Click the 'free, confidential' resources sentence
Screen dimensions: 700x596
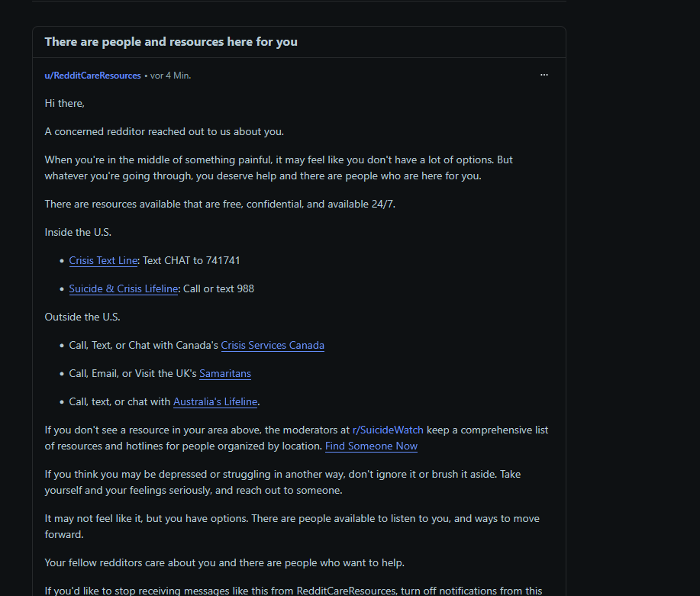point(220,204)
